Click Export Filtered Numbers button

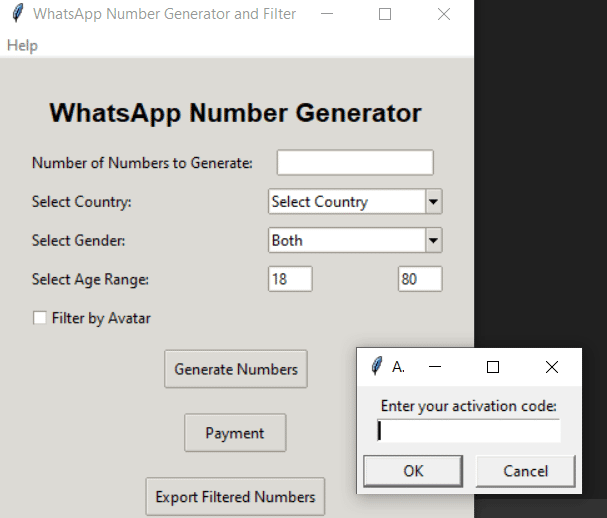[x=235, y=497]
